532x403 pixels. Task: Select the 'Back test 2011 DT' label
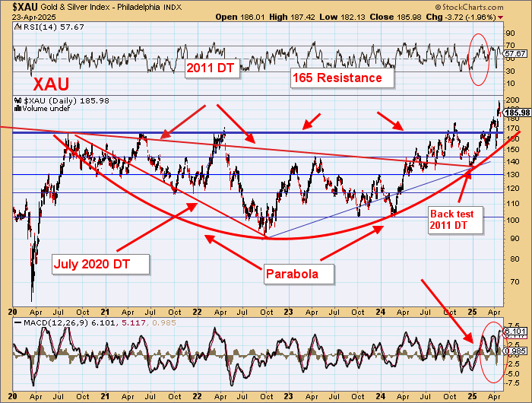(x=452, y=221)
